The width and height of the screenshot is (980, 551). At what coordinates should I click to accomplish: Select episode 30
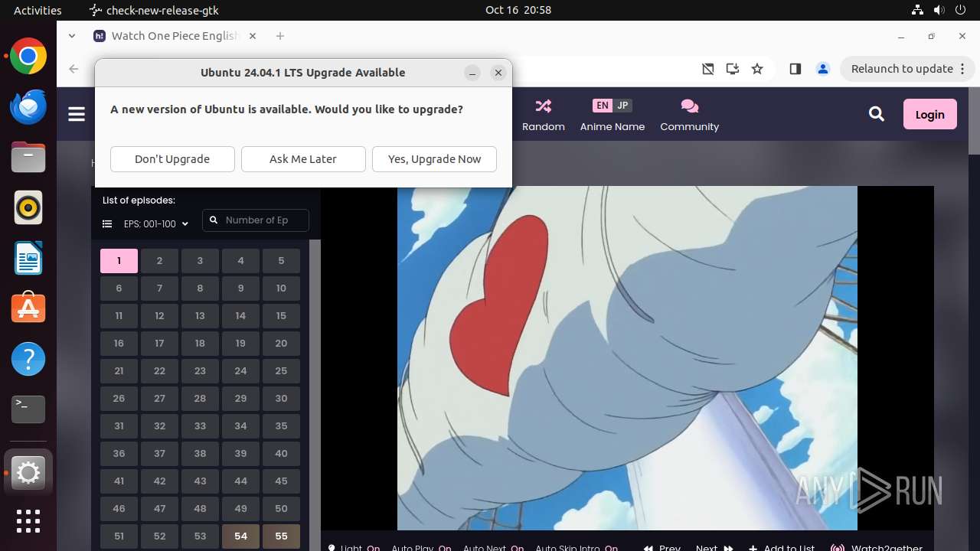(x=281, y=399)
